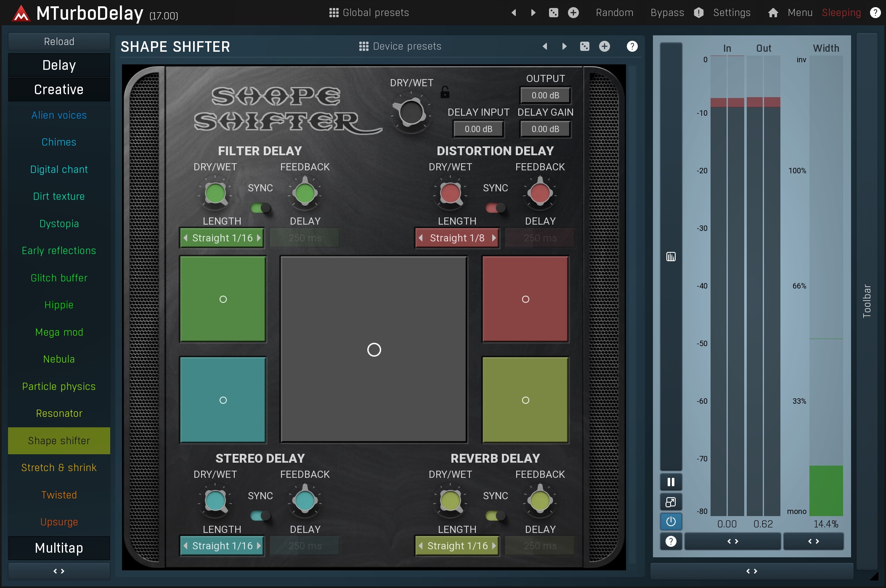Click the OUTPUT 0.00 dB field
Viewport: 886px width, 588px height.
click(545, 95)
